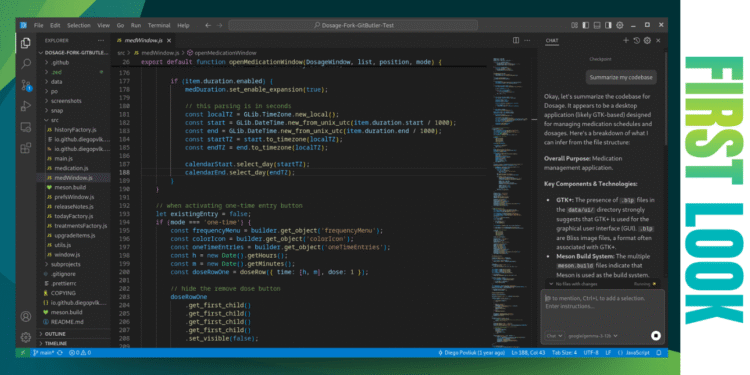This screenshot has width=750, height=375.
Task: Start a new chat with plus icon
Action: (626, 41)
